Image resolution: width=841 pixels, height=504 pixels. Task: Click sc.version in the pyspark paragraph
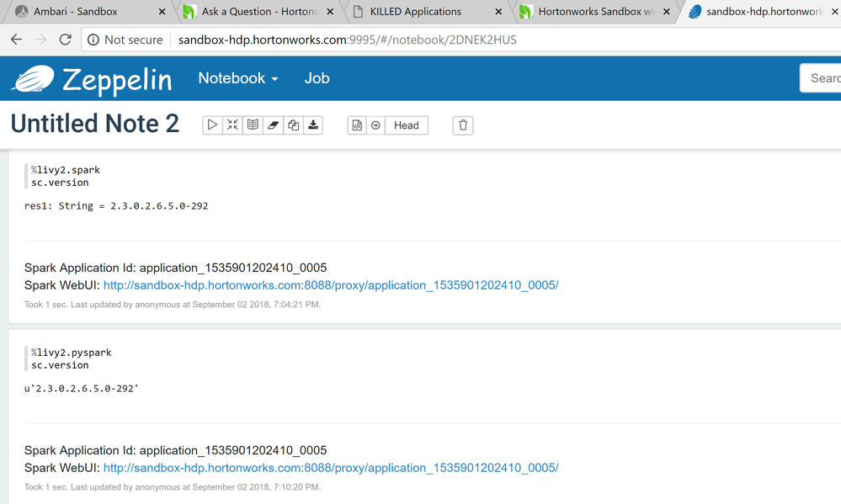(60, 366)
